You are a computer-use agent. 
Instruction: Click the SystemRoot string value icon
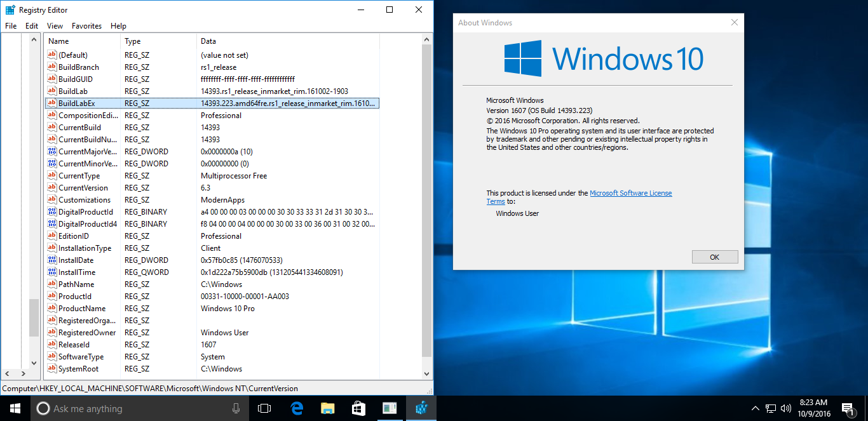coord(52,369)
